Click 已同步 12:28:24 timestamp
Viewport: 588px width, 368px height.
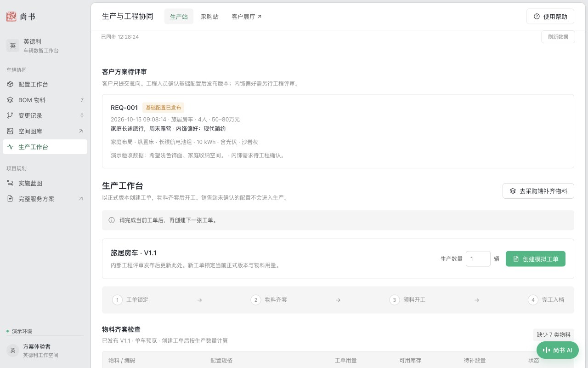click(120, 37)
